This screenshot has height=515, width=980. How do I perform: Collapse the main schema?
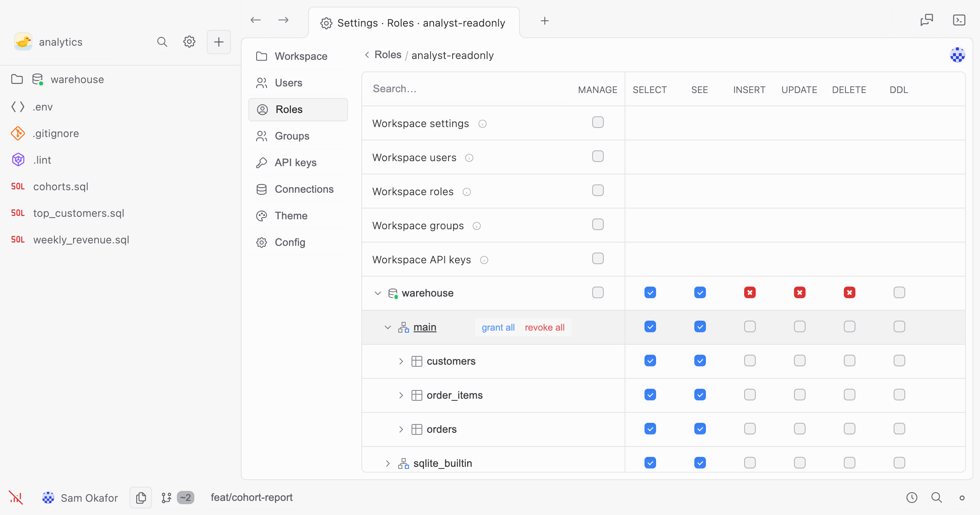(388, 327)
